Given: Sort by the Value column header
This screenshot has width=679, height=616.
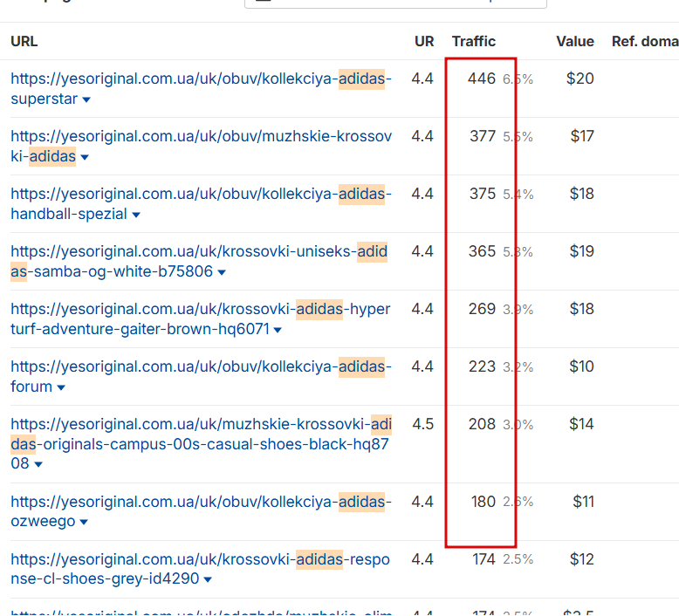Looking at the screenshot, I should tap(575, 42).
